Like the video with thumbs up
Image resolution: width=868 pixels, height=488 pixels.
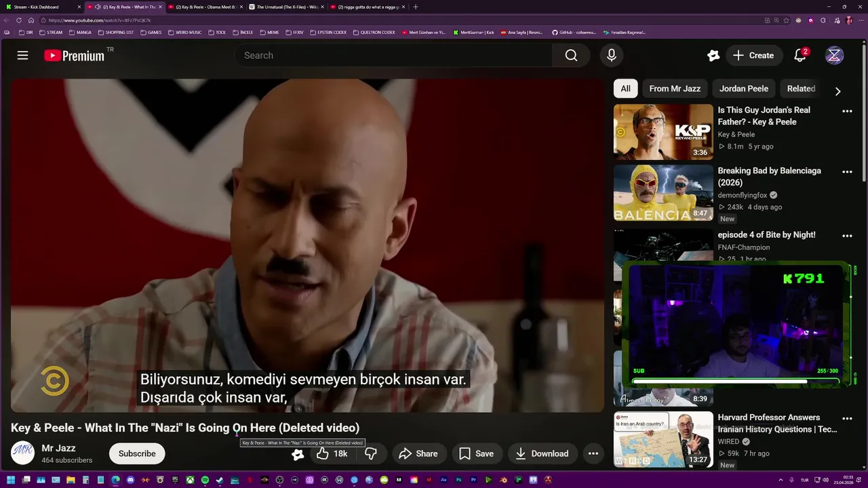[332, 453]
